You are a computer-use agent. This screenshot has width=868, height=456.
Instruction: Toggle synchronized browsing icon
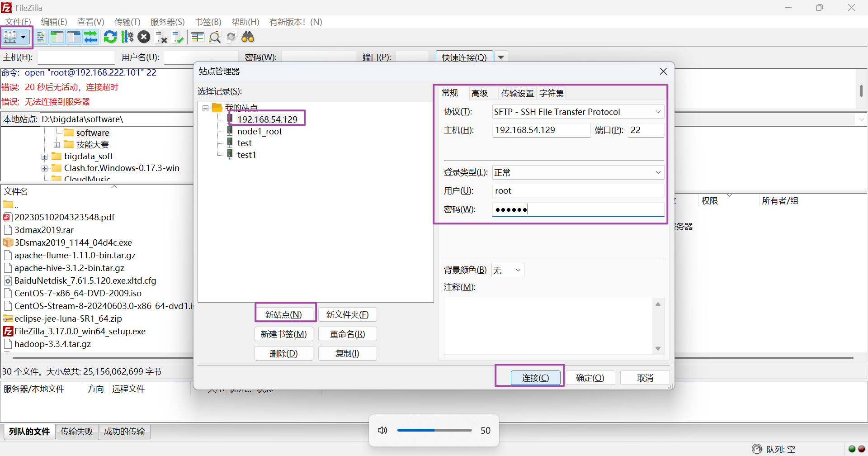(231, 37)
